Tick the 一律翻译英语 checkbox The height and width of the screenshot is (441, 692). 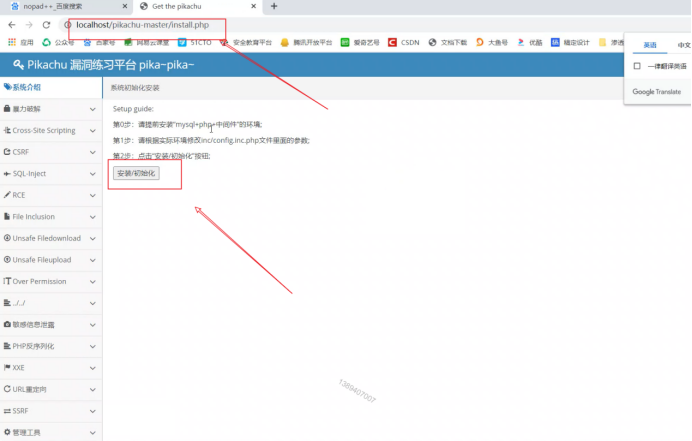click(x=637, y=66)
